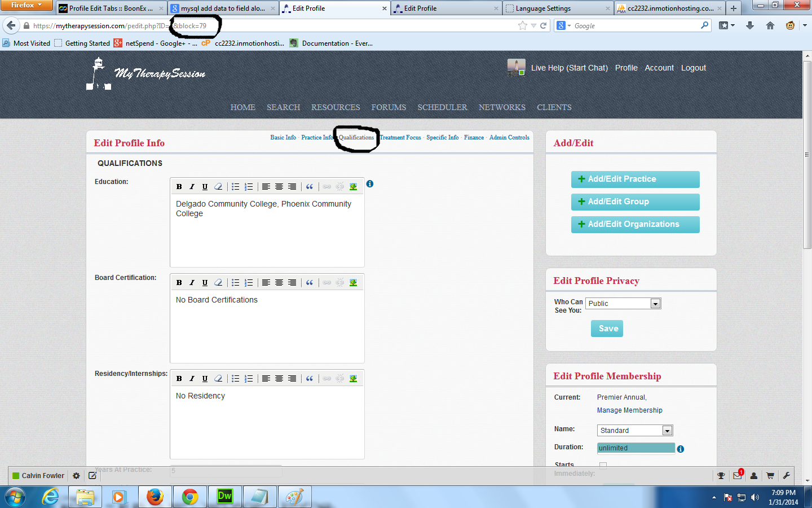Screen dimensions: 812x508
Task: Save the profile privacy setting
Action: [x=607, y=329]
